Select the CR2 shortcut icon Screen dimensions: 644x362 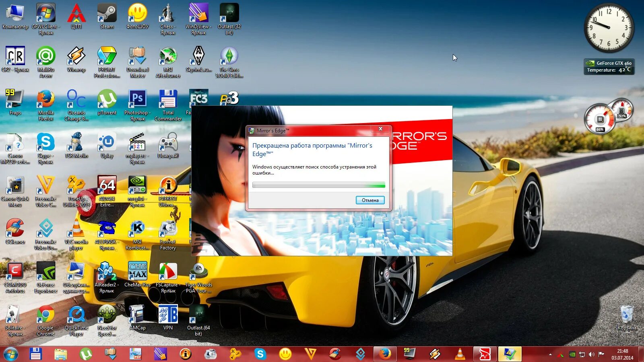pyautogui.click(x=15, y=59)
